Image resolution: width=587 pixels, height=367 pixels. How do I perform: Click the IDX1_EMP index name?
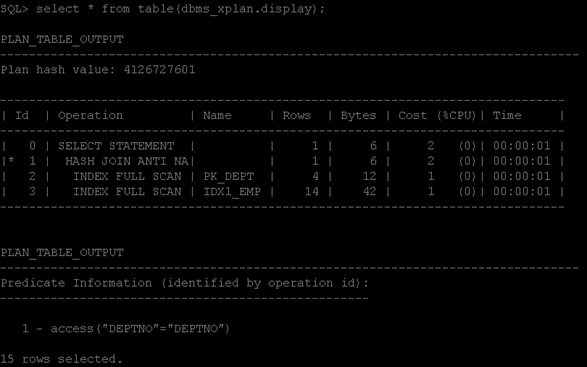232,192
